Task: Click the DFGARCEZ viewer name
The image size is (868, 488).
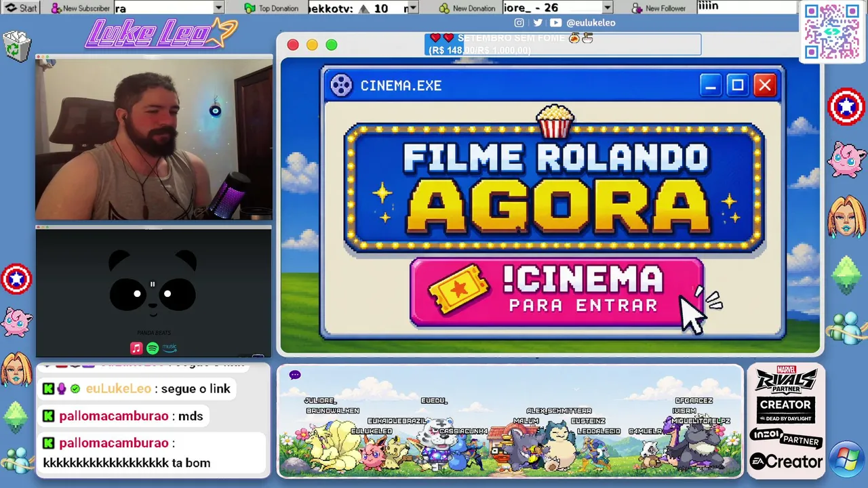Action: 694,401
